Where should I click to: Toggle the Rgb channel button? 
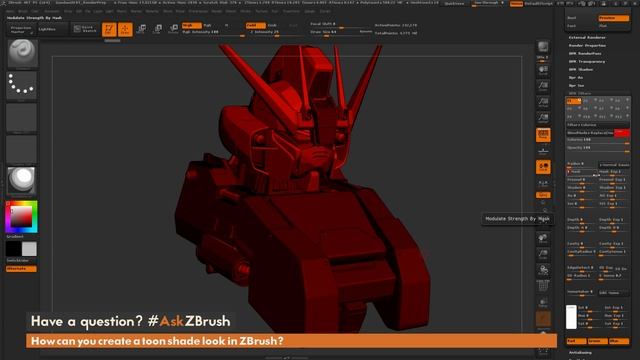208,25
